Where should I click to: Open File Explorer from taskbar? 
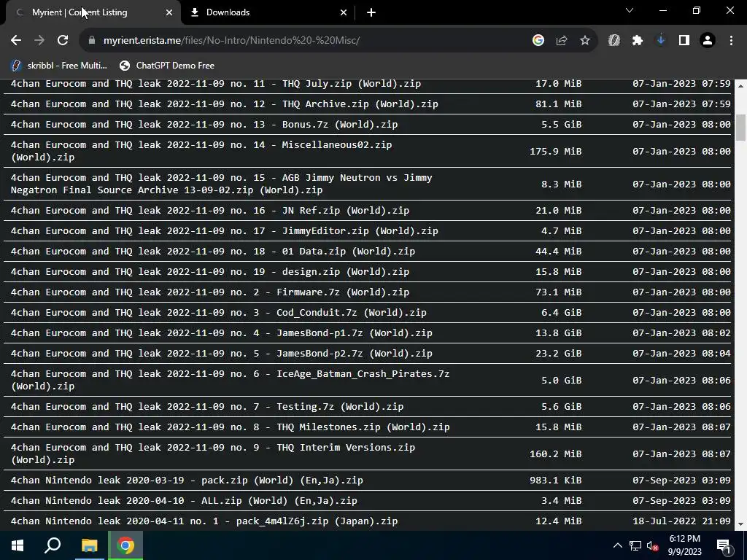coord(89,545)
